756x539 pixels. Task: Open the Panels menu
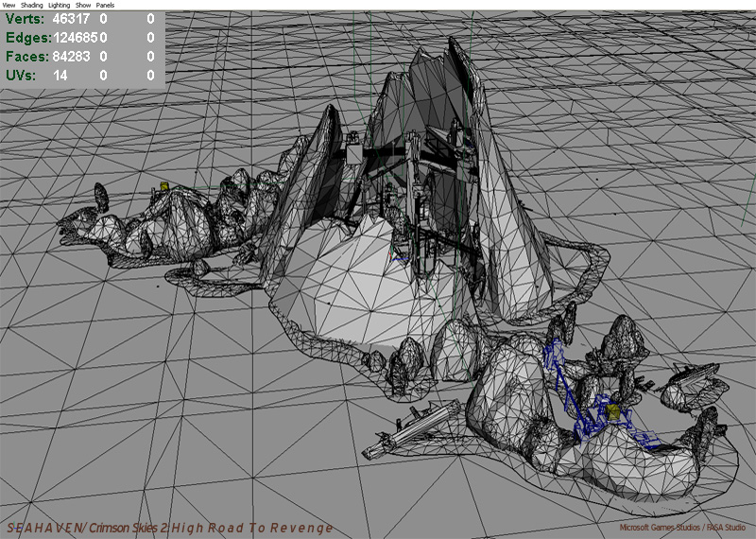tap(106, 5)
